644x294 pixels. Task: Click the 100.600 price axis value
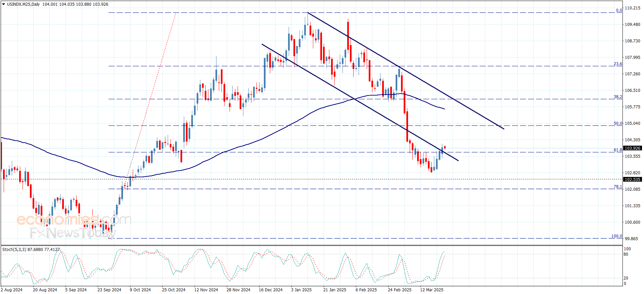pyautogui.click(x=633, y=222)
